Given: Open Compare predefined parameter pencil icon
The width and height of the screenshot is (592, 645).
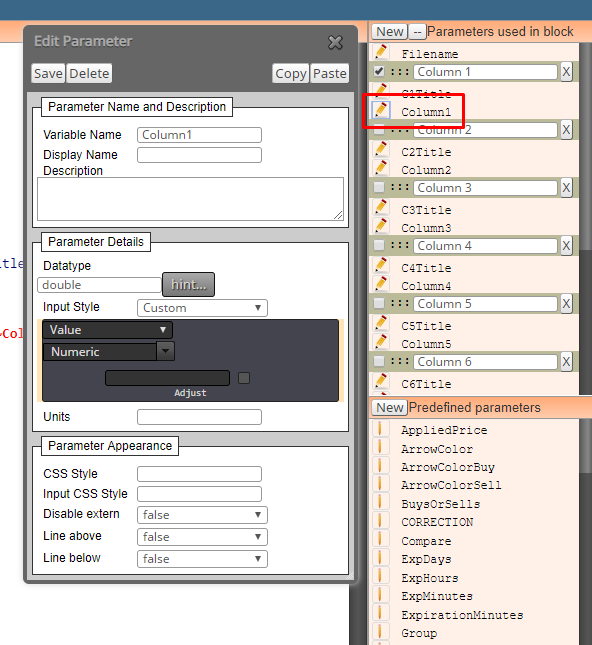Looking at the screenshot, I should click(381, 539).
